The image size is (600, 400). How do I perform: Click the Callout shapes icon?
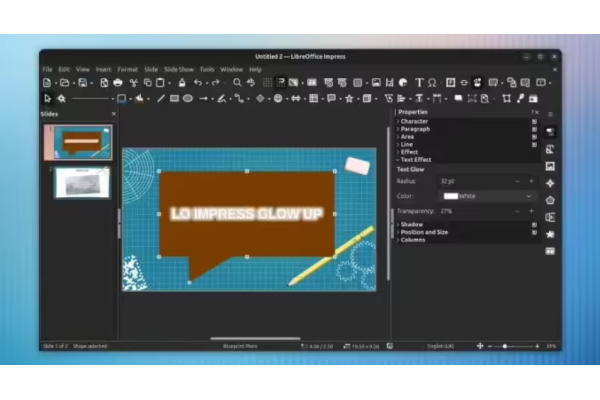click(x=331, y=99)
